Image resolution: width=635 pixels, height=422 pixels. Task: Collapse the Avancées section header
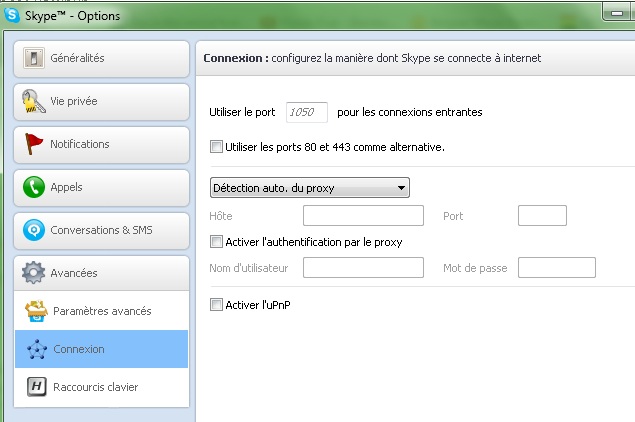pos(101,273)
